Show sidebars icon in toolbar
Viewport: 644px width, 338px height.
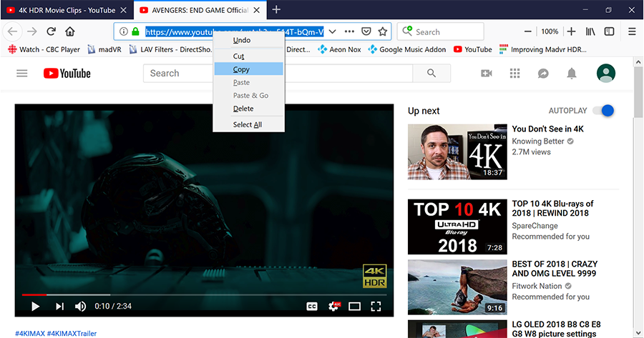tap(609, 31)
